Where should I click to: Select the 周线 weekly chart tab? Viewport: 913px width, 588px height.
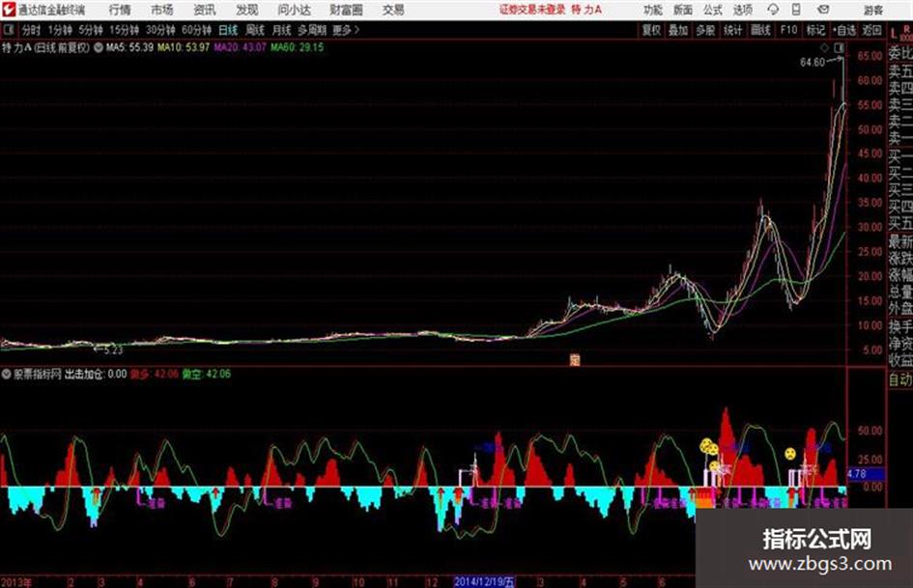tap(255, 30)
